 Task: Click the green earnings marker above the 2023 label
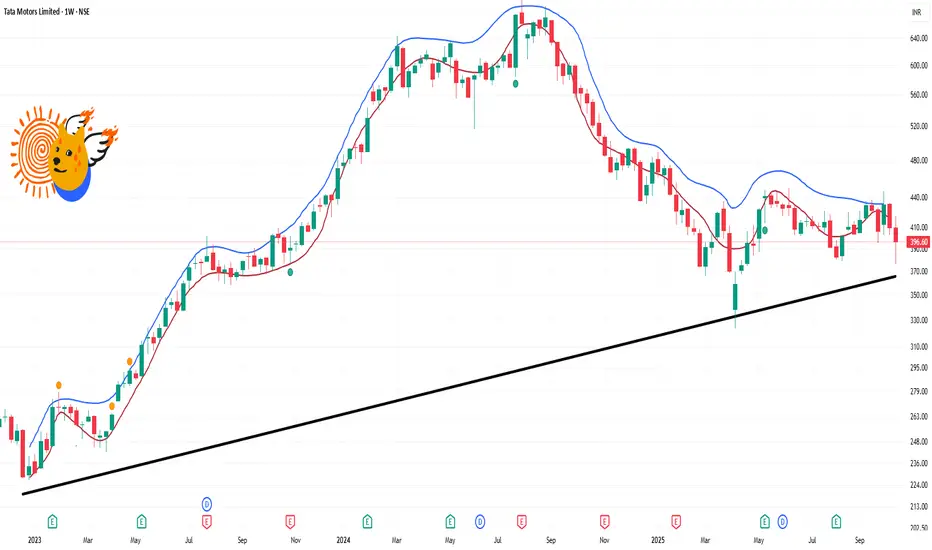tap(52, 521)
